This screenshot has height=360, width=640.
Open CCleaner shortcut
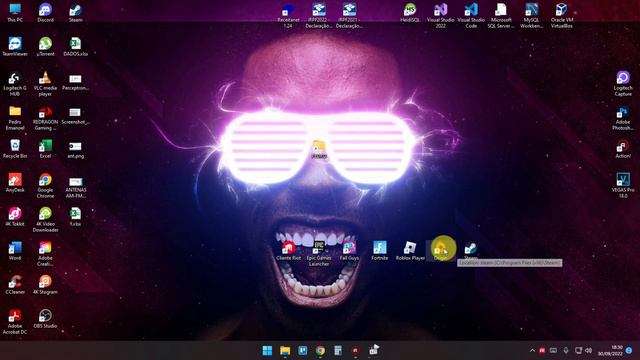[x=15, y=284]
